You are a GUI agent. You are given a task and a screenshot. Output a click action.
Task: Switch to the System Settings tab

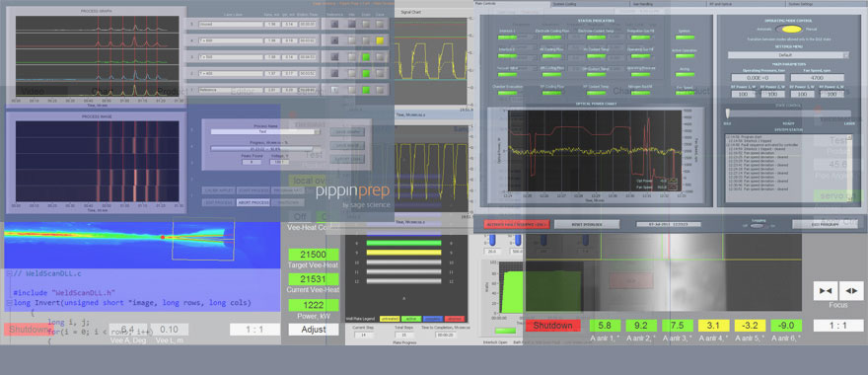[827, 4]
